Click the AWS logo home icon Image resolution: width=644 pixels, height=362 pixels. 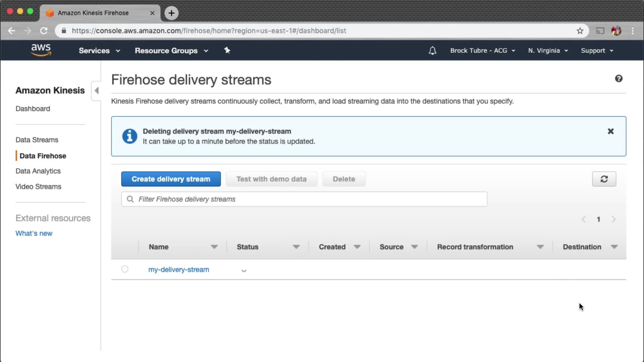click(41, 50)
